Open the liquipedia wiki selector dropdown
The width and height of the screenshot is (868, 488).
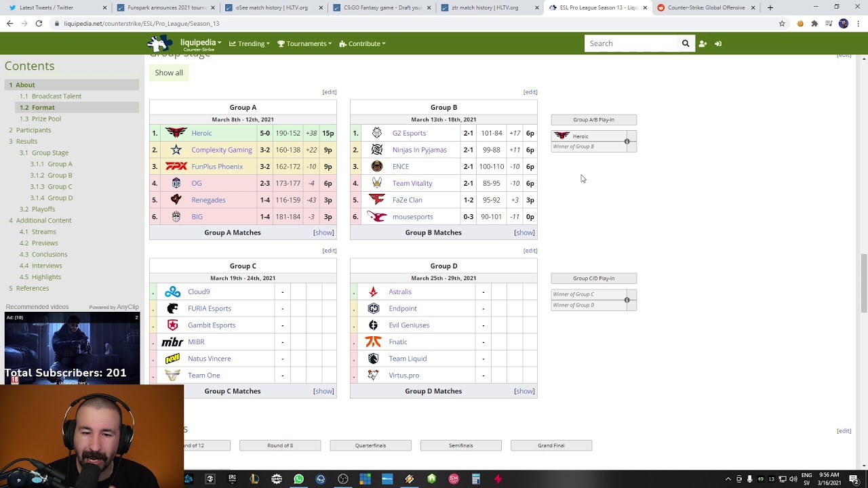(x=201, y=43)
